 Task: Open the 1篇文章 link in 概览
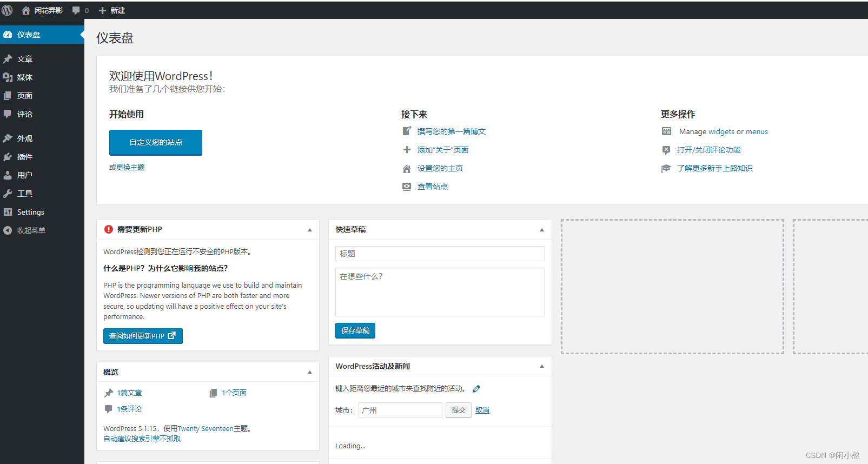click(130, 393)
